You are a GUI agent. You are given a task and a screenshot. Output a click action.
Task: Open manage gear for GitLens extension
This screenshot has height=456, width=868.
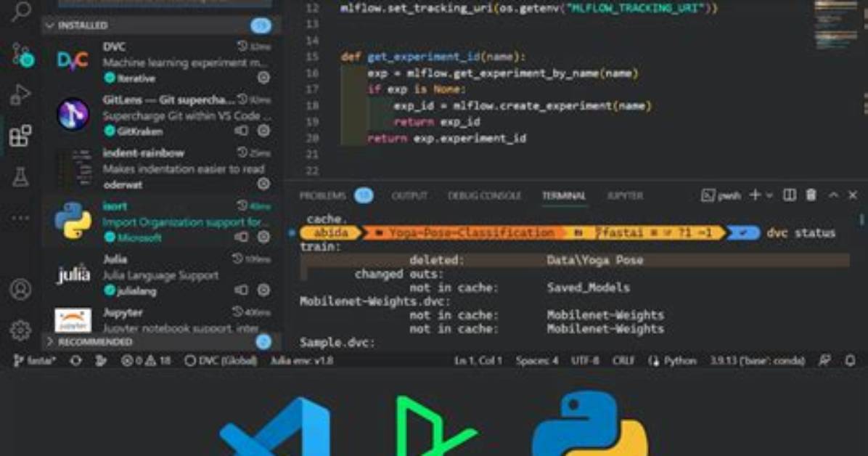[264, 131]
